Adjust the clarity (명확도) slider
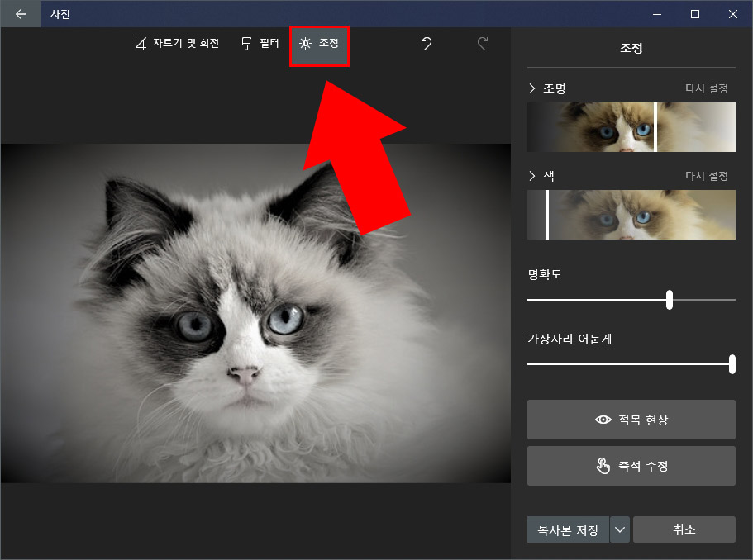Image resolution: width=753 pixels, height=560 pixels. [x=670, y=300]
